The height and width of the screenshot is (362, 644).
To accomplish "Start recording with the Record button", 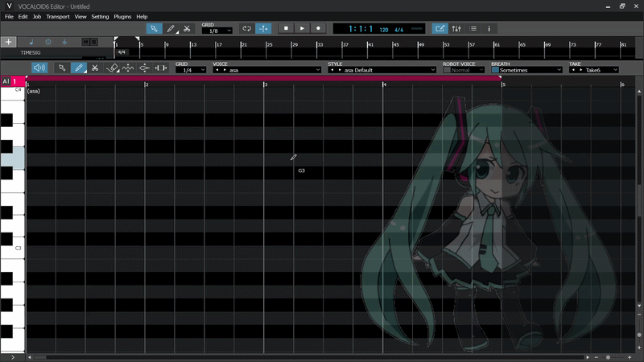I will coord(318,28).
